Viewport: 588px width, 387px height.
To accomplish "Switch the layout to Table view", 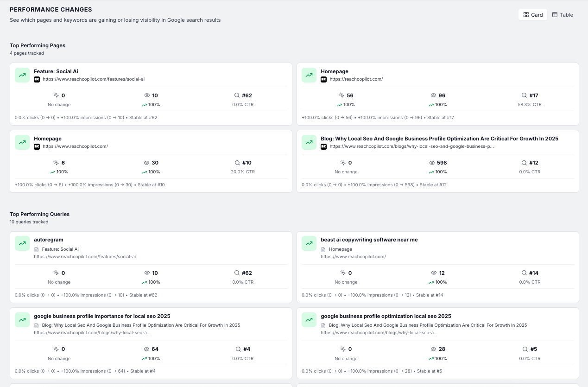I will tap(562, 14).
